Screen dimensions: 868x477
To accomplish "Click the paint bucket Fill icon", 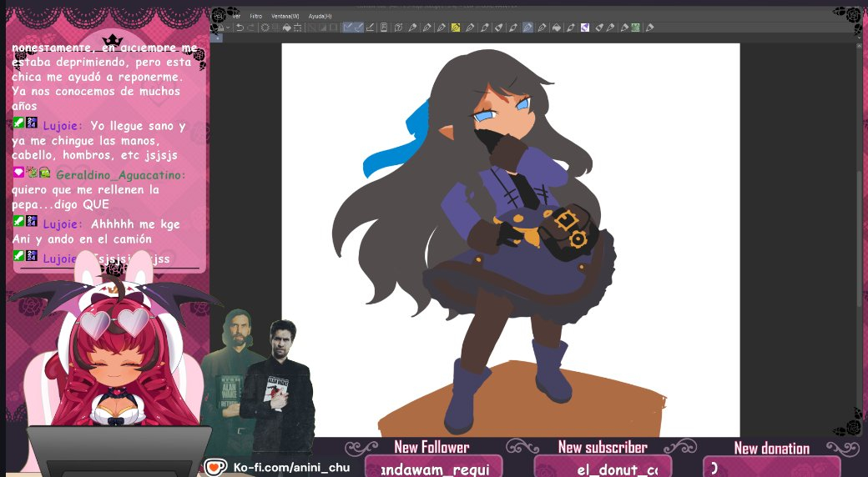I will (286, 28).
